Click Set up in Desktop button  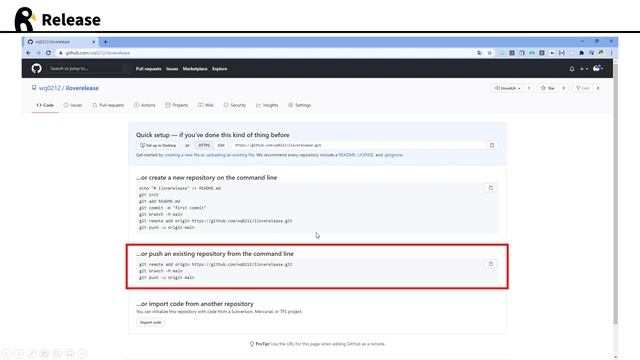[x=158, y=145]
